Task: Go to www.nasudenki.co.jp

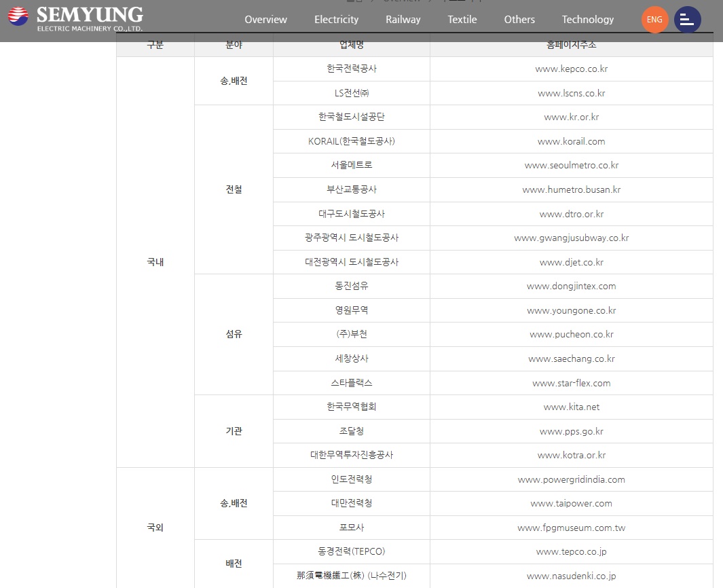Action: coord(572,576)
